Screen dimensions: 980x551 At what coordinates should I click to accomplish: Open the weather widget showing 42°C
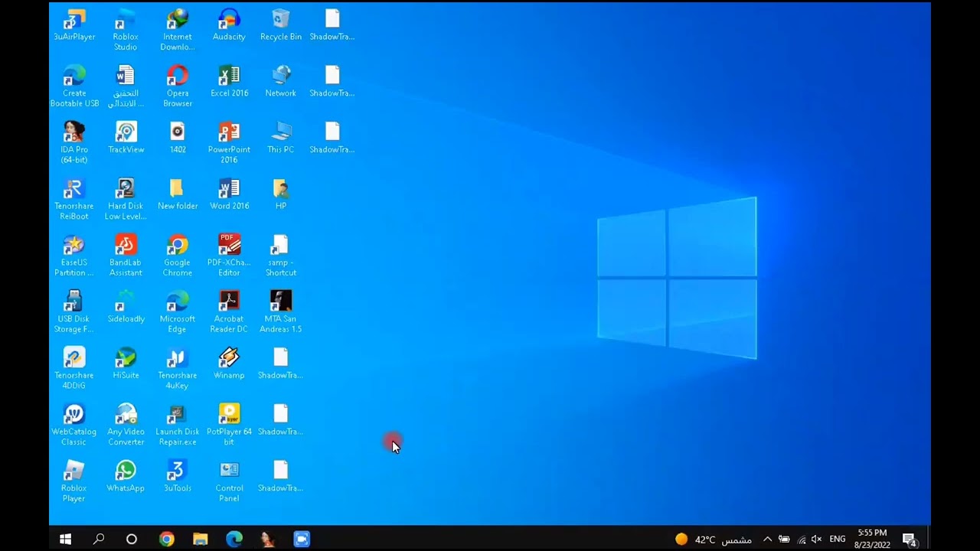[x=713, y=540]
